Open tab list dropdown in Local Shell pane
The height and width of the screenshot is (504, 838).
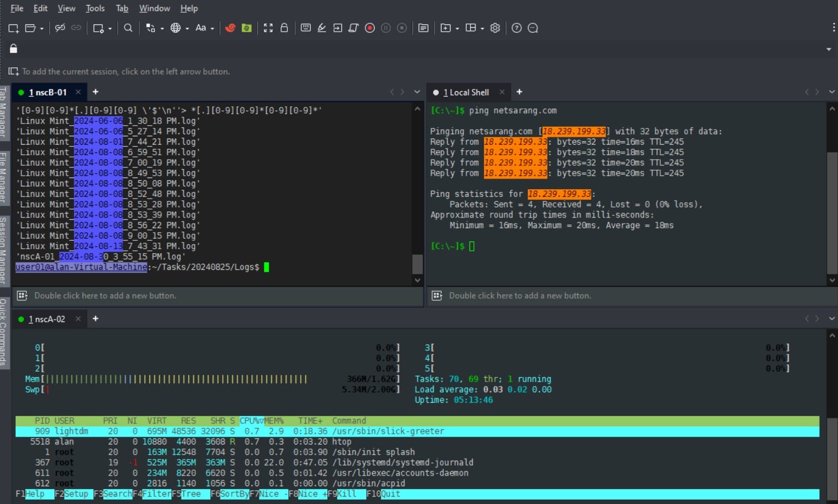click(832, 92)
